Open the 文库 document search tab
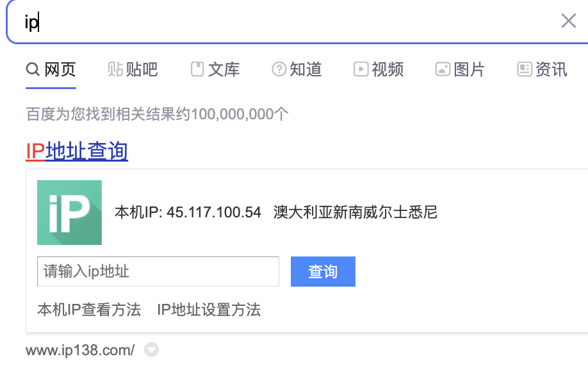This screenshot has height=377, width=588. point(215,69)
